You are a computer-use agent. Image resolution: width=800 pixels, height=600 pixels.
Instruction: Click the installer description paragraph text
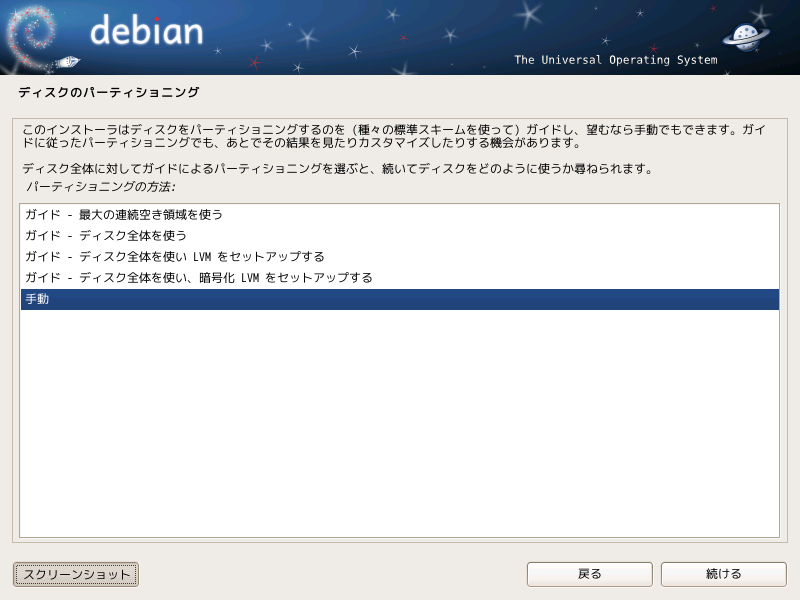pyautogui.click(x=393, y=136)
